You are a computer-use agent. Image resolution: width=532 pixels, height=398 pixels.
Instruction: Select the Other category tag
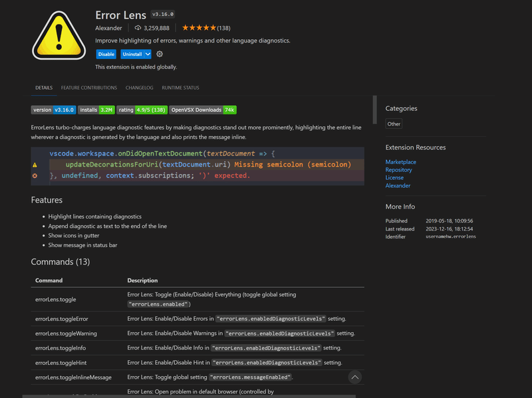[x=393, y=124]
